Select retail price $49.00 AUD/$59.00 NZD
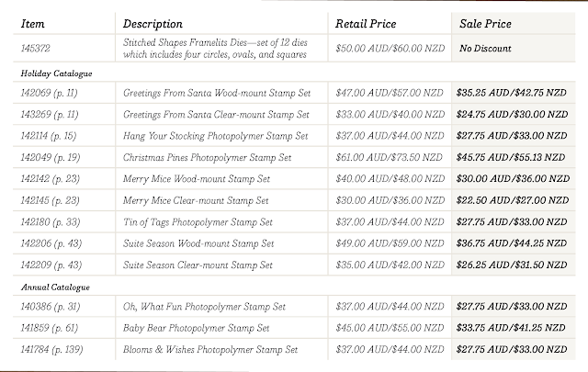The width and height of the screenshot is (588, 372). 390,243
